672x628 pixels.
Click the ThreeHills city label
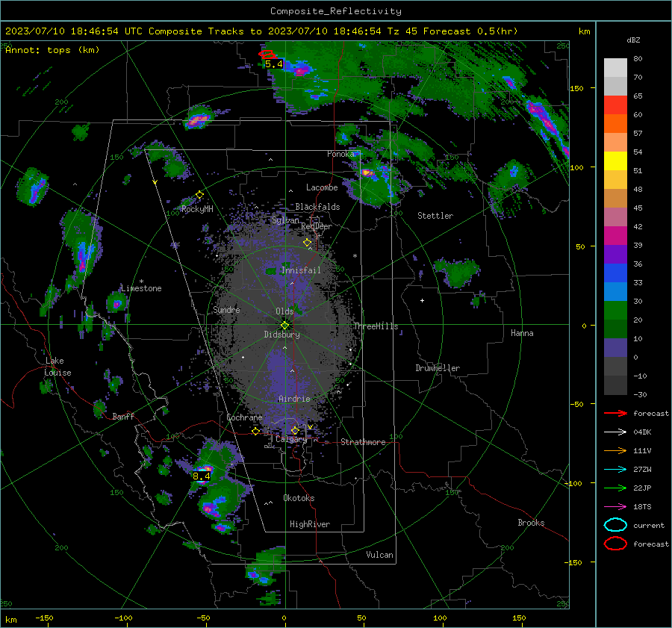376,326
